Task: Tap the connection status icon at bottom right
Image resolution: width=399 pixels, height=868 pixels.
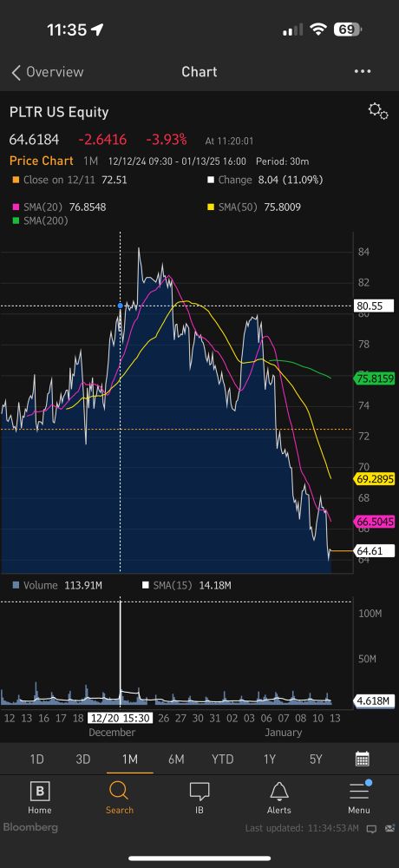Action: click(x=388, y=829)
